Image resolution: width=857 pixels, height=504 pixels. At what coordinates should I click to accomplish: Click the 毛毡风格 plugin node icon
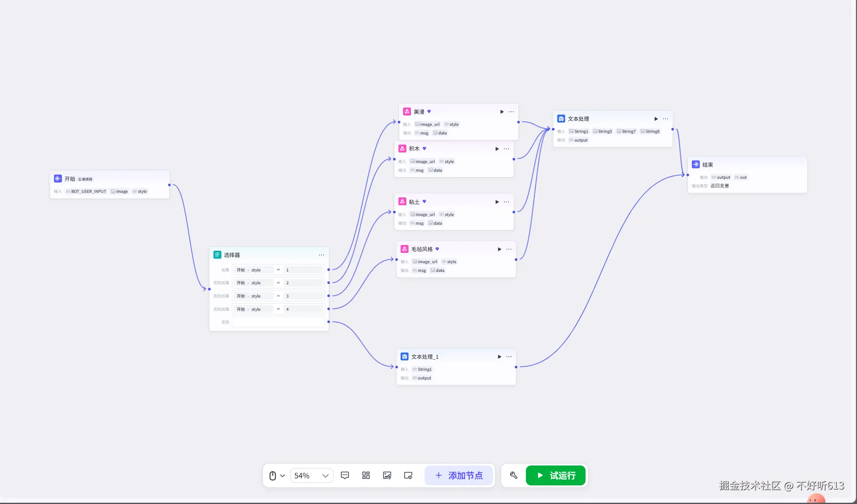(x=405, y=249)
